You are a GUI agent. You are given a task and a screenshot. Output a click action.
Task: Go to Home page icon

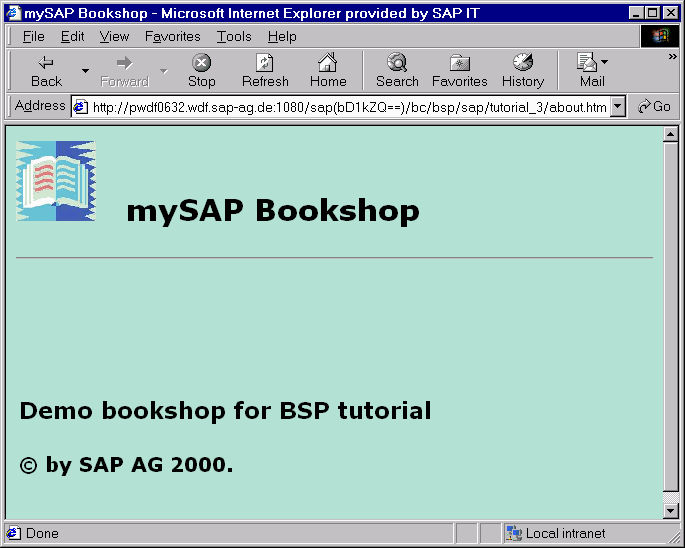[327, 63]
